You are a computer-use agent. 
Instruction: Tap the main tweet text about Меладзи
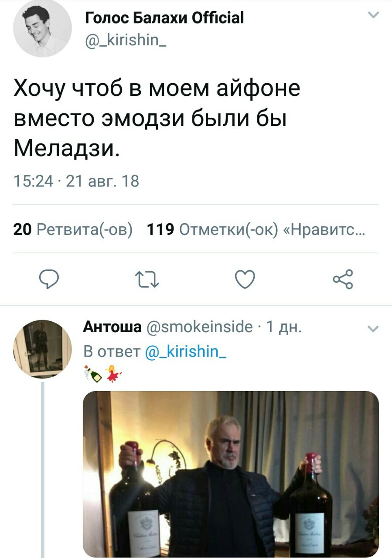pos(157,119)
